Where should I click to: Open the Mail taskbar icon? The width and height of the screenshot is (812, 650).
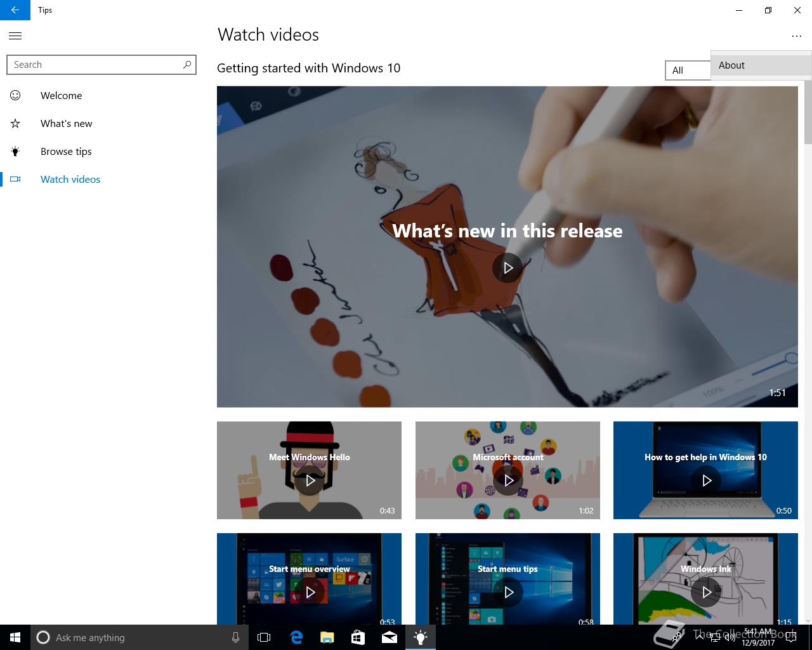pos(389,637)
